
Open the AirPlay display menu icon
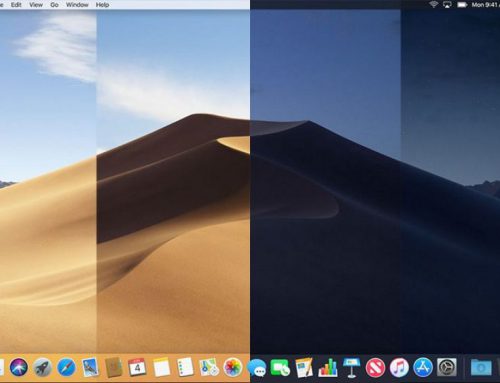(447, 5)
